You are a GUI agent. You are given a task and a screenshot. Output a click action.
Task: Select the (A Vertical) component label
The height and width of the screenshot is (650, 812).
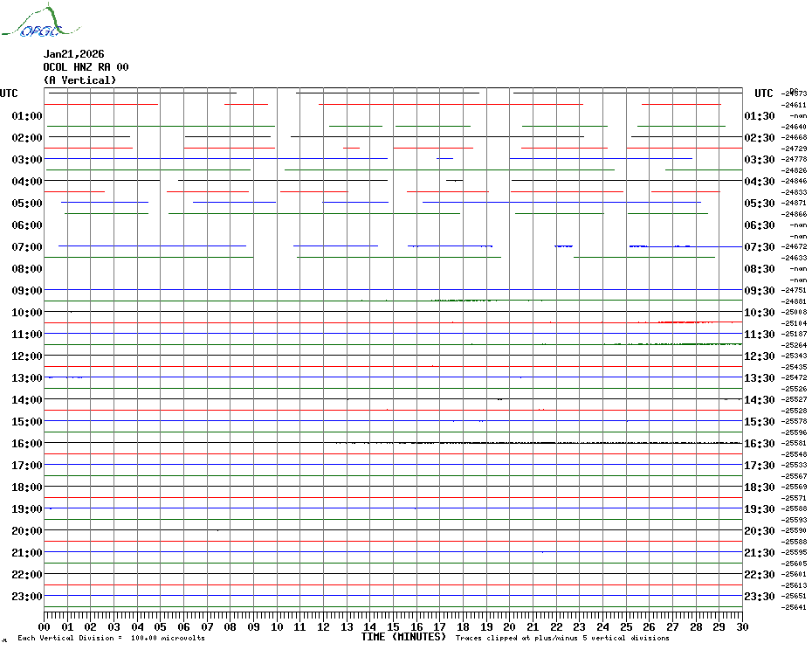click(79, 80)
